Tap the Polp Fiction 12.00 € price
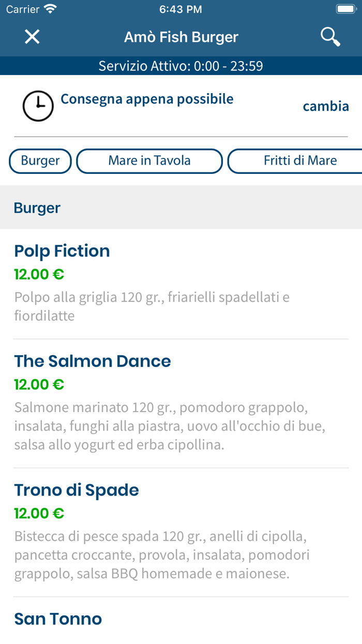This screenshot has height=644, width=362. [x=39, y=274]
